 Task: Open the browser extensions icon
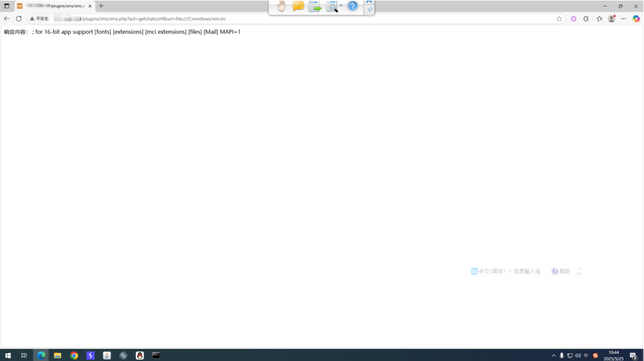[x=586, y=19]
